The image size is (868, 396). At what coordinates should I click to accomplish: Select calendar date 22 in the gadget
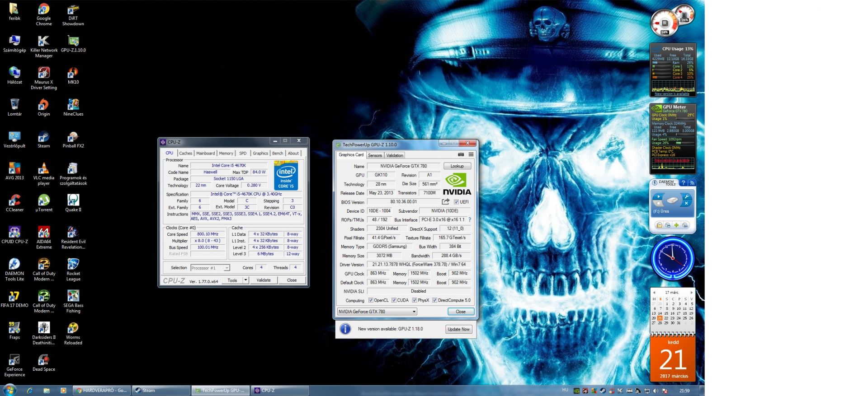(x=666, y=318)
